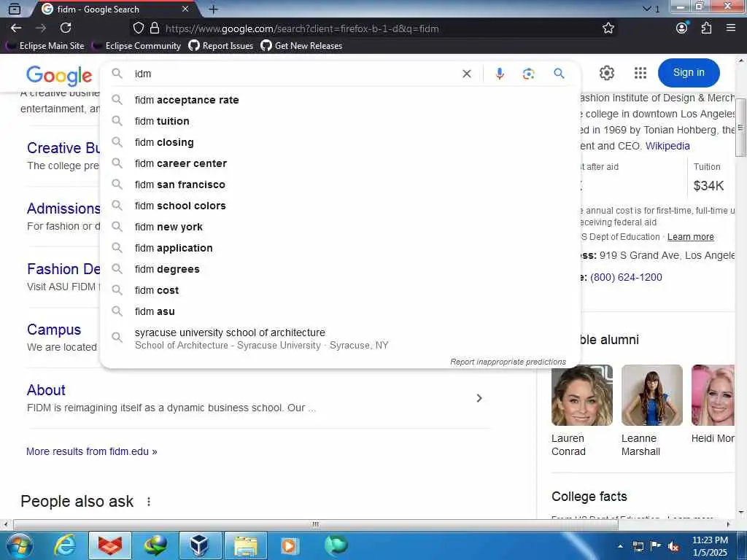
Task: Click in the Google search input
Action: 295,74
